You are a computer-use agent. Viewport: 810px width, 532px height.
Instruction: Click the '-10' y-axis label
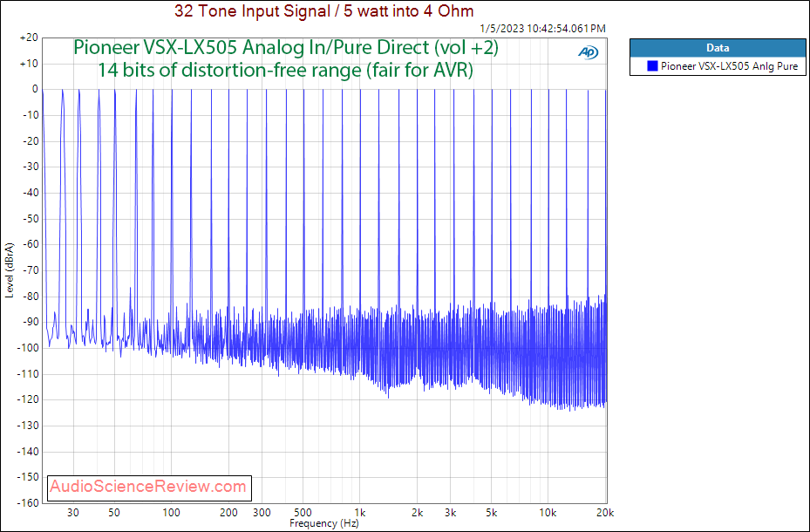click(31, 115)
